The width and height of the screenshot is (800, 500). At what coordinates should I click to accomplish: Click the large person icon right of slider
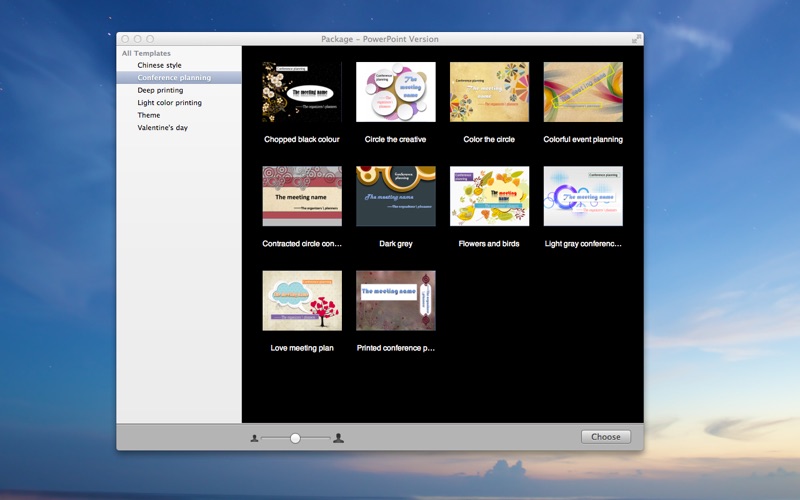(x=338, y=438)
